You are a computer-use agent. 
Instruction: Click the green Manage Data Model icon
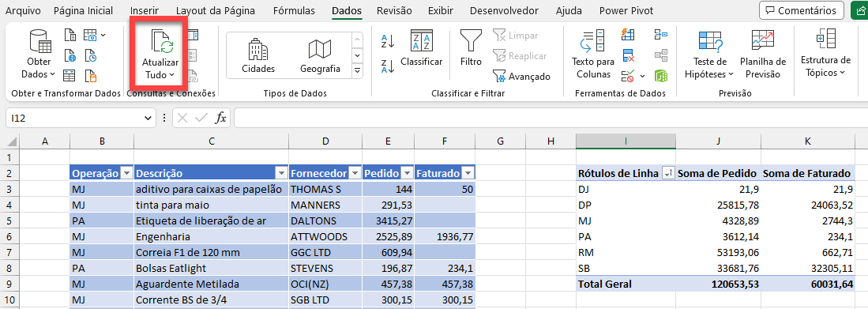[x=660, y=75]
